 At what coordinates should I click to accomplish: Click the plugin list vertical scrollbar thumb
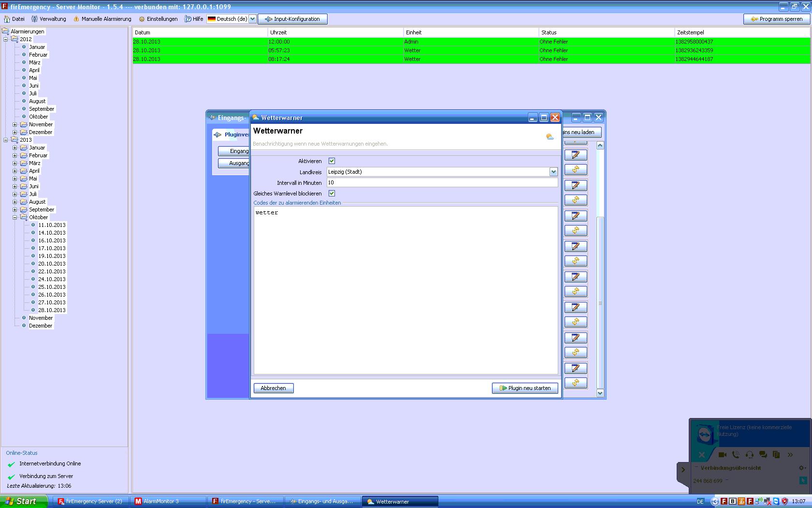[600, 302]
